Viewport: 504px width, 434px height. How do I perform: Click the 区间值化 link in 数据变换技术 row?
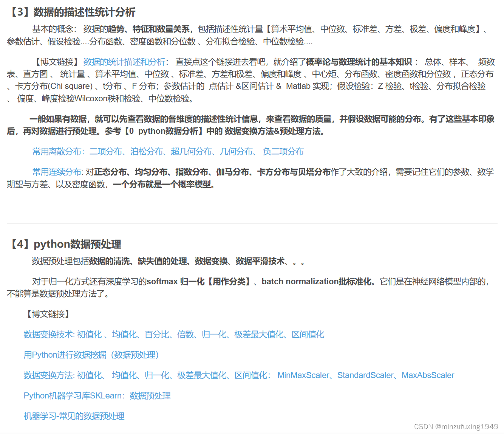[308, 335]
